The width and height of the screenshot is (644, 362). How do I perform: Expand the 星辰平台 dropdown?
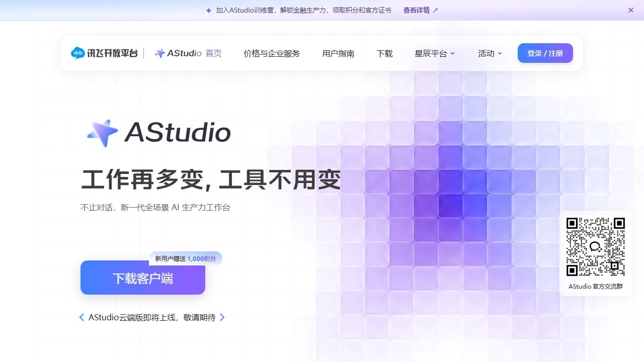pos(435,53)
